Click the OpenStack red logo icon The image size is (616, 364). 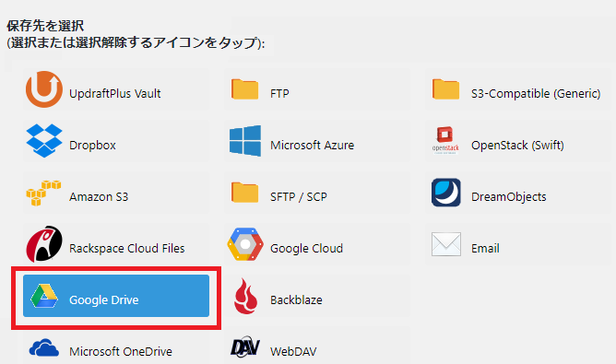pyautogui.click(x=445, y=140)
